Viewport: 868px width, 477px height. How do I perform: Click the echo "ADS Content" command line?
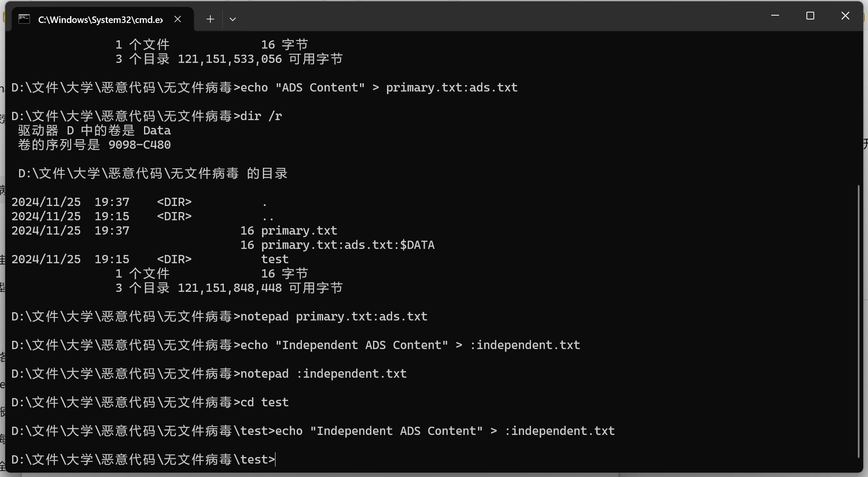point(264,88)
